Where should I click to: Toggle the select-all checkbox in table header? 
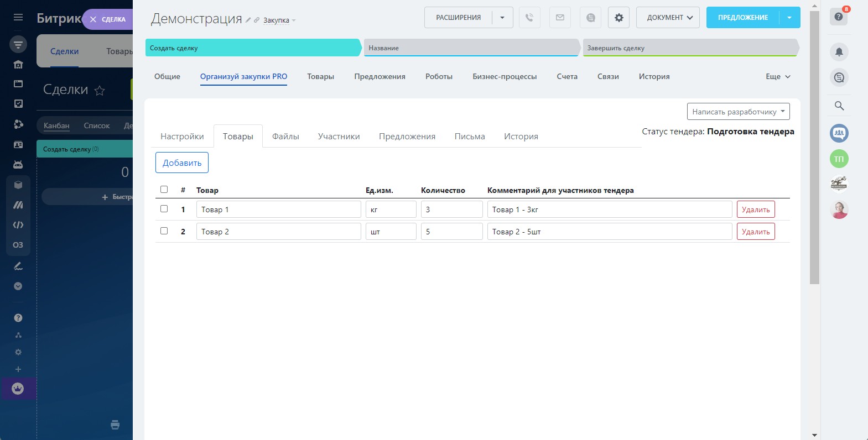164,190
